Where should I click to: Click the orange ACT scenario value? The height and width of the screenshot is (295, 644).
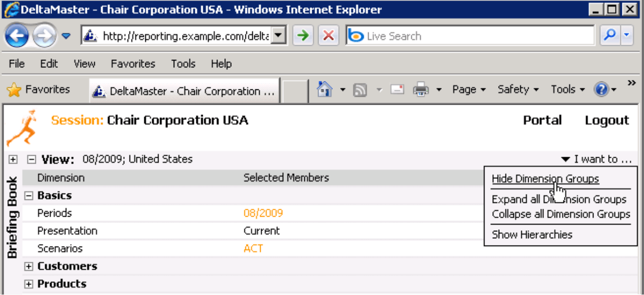pos(253,248)
